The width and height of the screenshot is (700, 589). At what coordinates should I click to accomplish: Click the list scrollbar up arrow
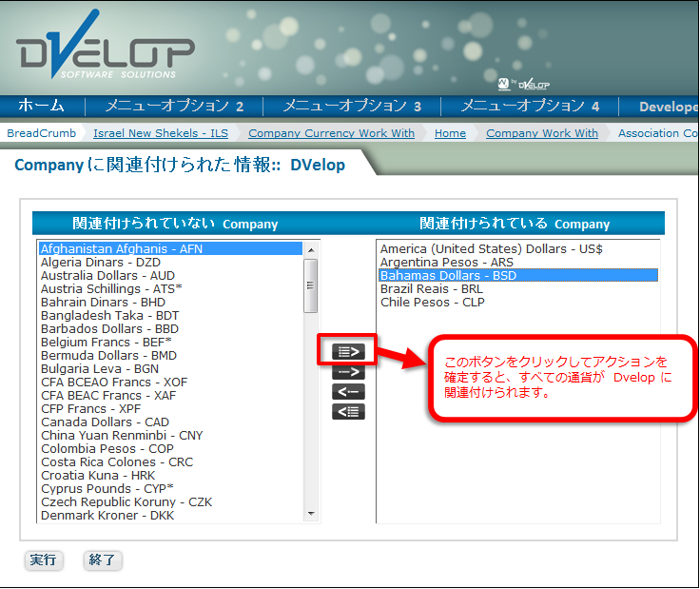coord(311,249)
